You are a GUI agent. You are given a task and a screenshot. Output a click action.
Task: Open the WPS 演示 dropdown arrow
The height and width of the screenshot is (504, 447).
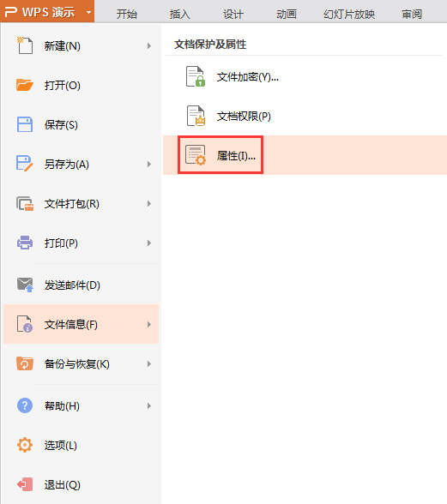coord(88,13)
